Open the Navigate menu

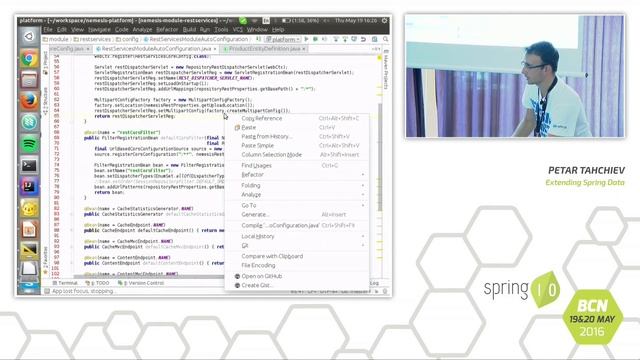click(99, 29)
